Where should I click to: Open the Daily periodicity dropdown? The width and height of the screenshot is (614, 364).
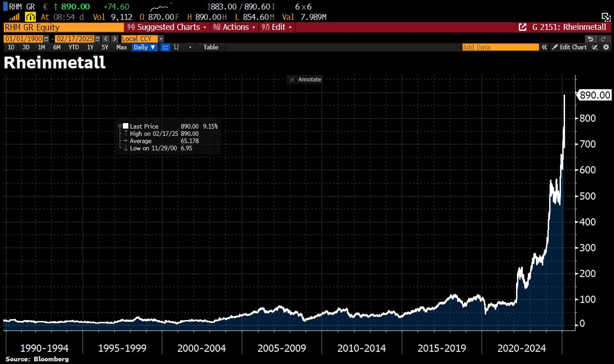click(x=144, y=47)
